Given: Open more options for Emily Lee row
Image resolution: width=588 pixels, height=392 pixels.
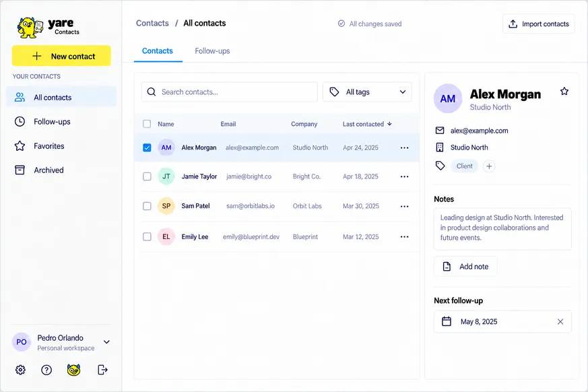Looking at the screenshot, I should click(x=404, y=236).
